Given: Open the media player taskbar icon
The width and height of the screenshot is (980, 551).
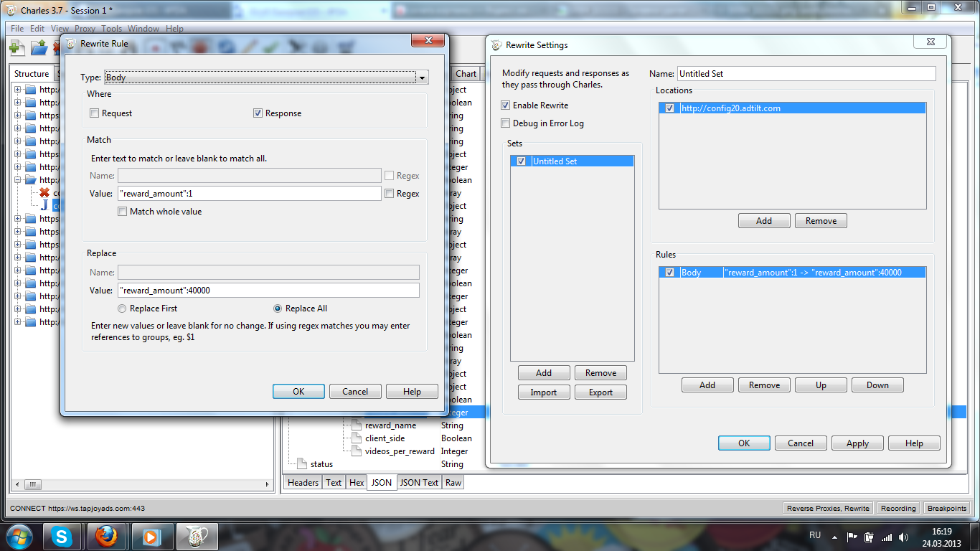Looking at the screenshot, I should coord(151,536).
